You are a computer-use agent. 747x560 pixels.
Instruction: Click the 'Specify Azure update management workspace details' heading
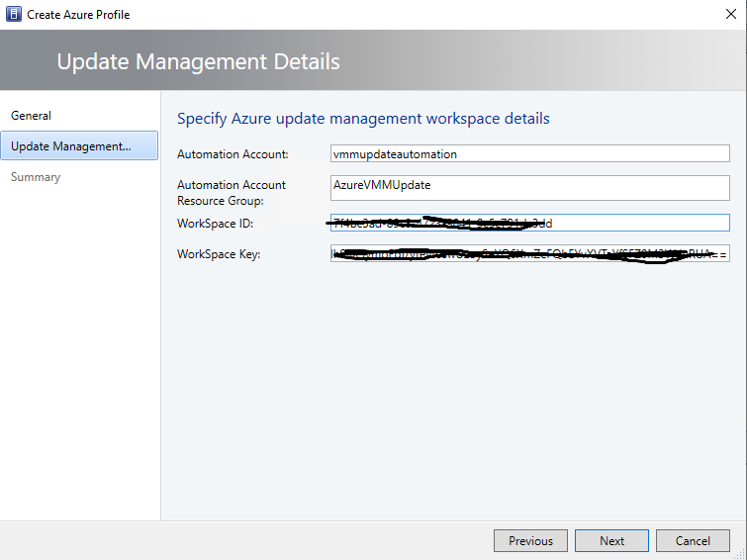[363, 118]
